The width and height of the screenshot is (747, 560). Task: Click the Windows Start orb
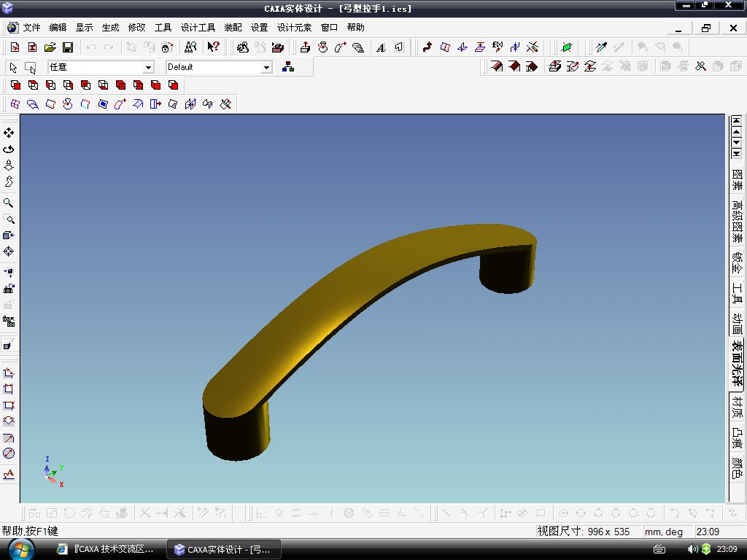point(20,550)
